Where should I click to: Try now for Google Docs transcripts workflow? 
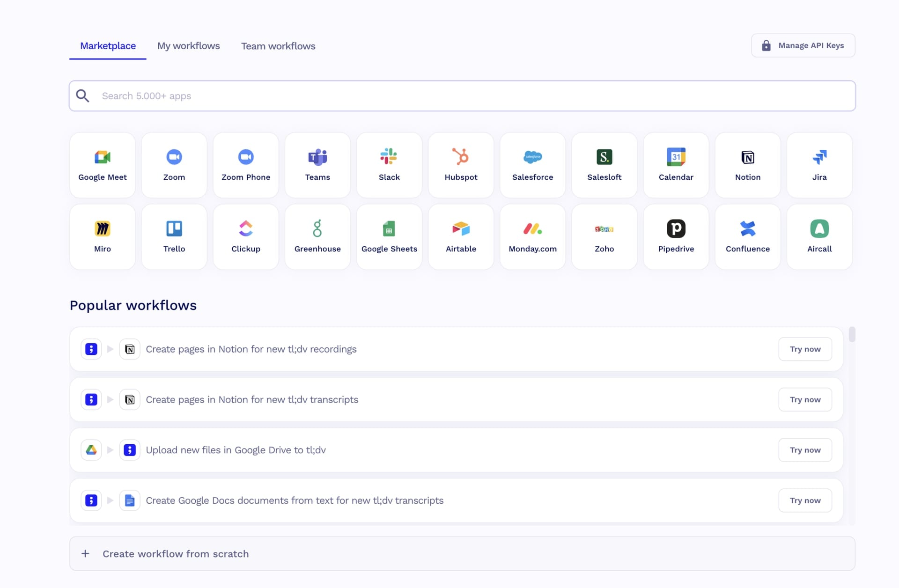click(x=805, y=500)
